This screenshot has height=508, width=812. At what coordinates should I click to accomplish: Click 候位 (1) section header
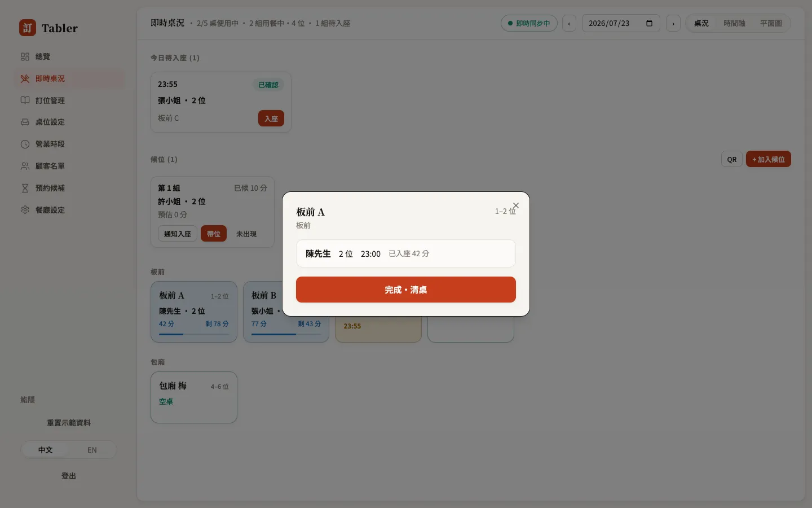164,159
